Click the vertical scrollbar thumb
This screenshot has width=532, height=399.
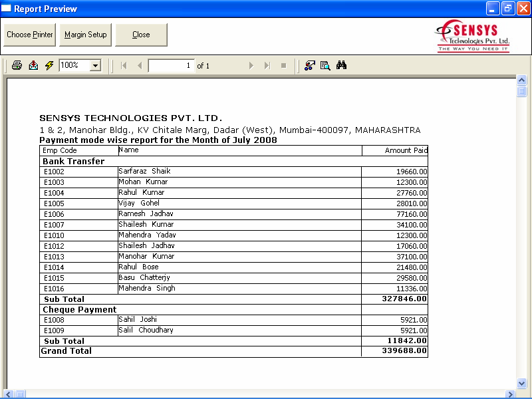click(x=521, y=91)
